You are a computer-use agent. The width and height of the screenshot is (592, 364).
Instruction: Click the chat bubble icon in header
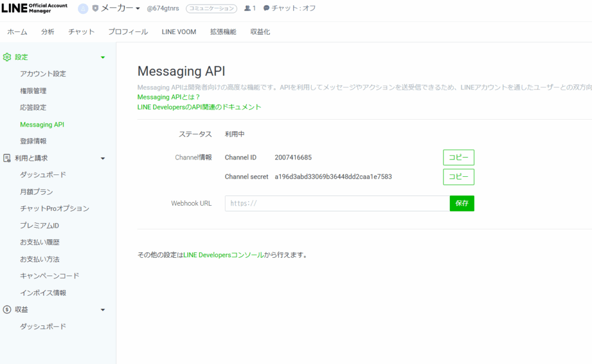(x=266, y=8)
